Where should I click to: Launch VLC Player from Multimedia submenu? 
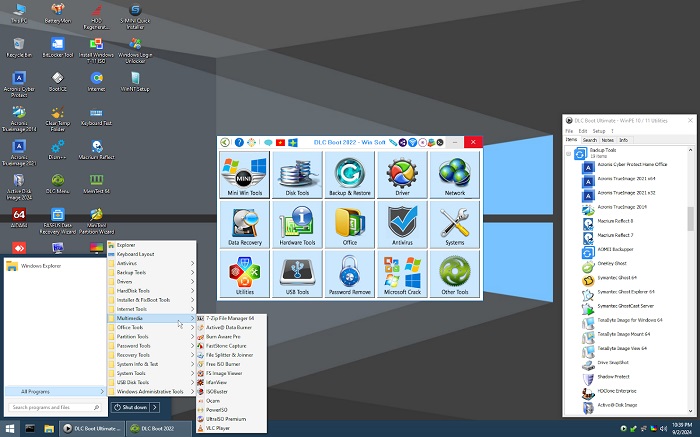pos(231,428)
